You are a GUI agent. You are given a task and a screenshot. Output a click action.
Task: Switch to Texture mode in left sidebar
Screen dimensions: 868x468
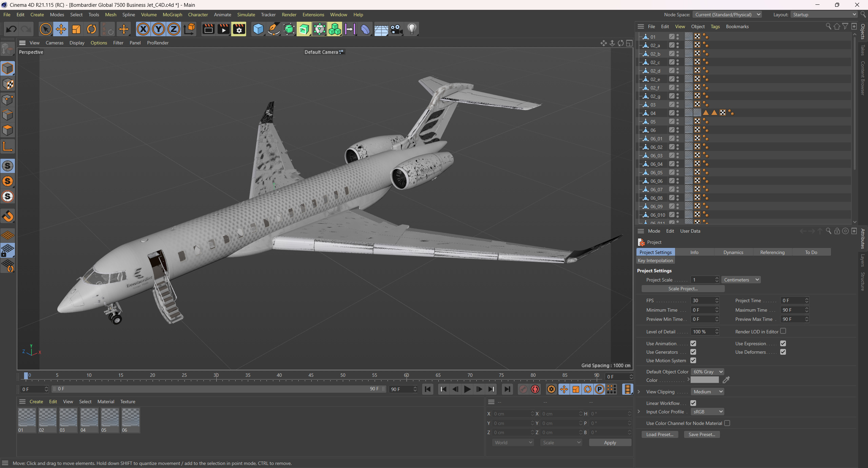click(x=8, y=84)
